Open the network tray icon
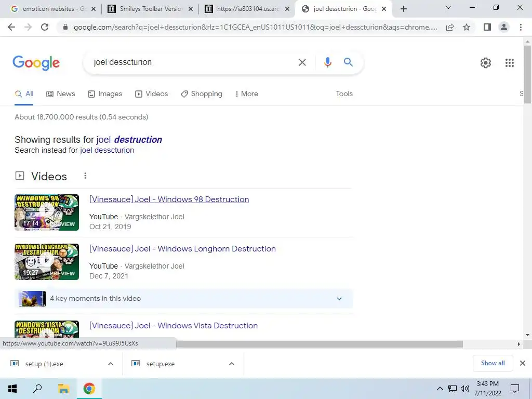This screenshot has width=532, height=399. coord(453,389)
